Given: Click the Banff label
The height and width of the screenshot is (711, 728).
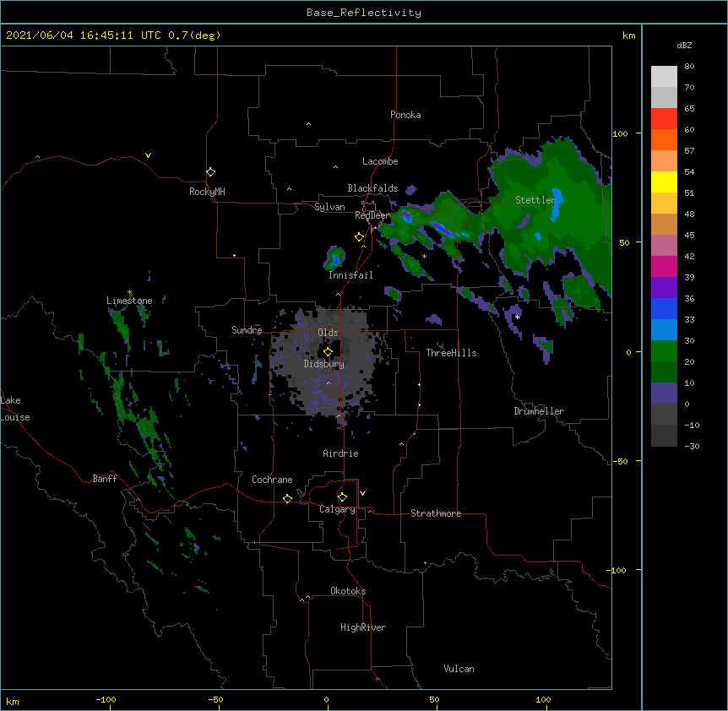Looking at the screenshot, I should point(105,479).
